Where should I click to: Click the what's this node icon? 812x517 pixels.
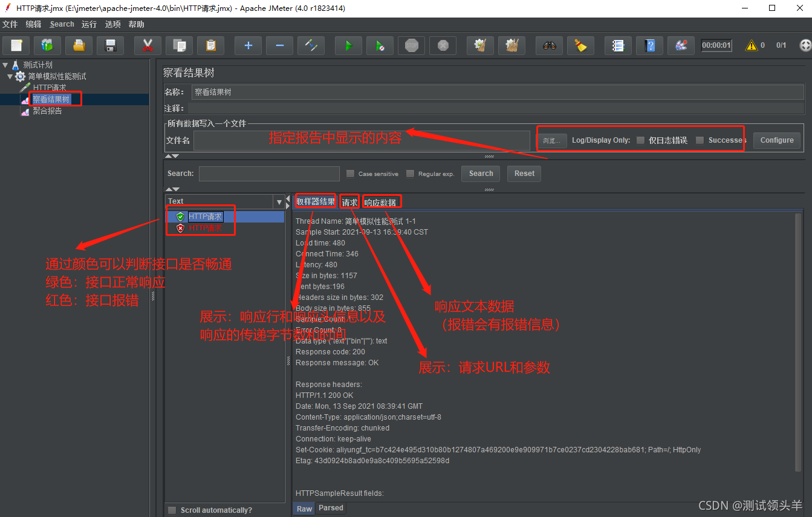click(x=681, y=45)
